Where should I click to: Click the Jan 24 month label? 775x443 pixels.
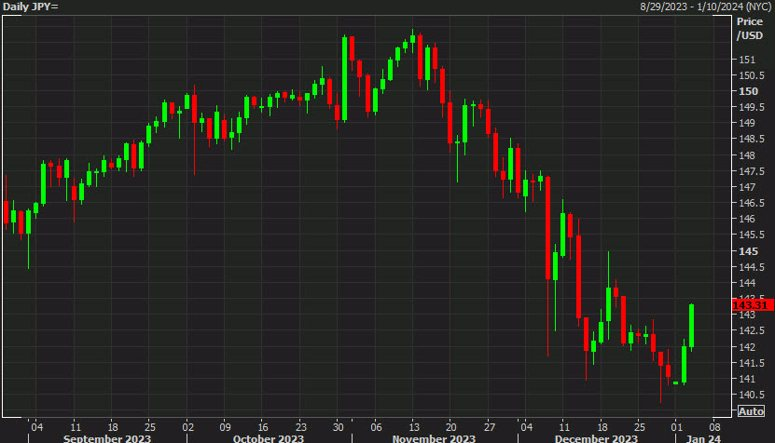point(703,439)
